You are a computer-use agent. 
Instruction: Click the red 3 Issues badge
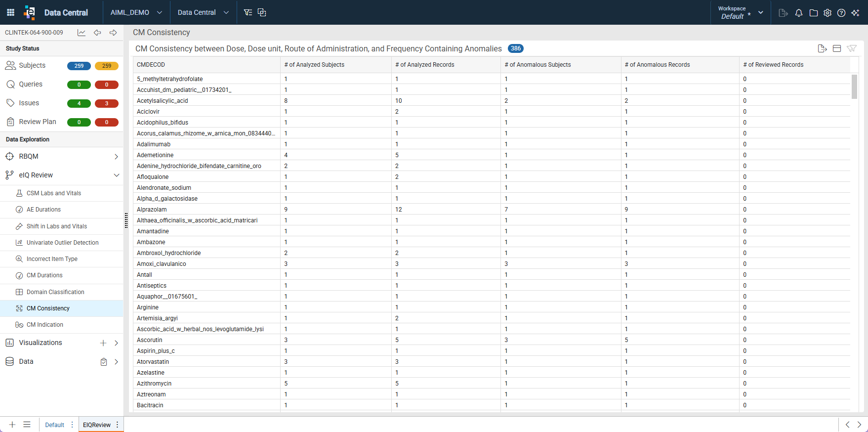107,103
